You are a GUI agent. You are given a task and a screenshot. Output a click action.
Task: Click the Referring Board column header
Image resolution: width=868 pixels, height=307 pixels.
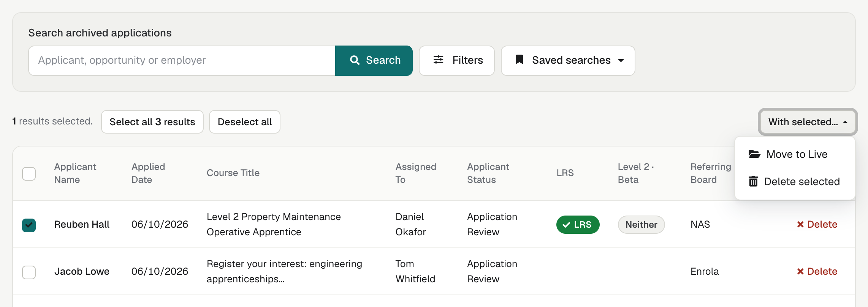pyautogui.click(x=711, y=173)
